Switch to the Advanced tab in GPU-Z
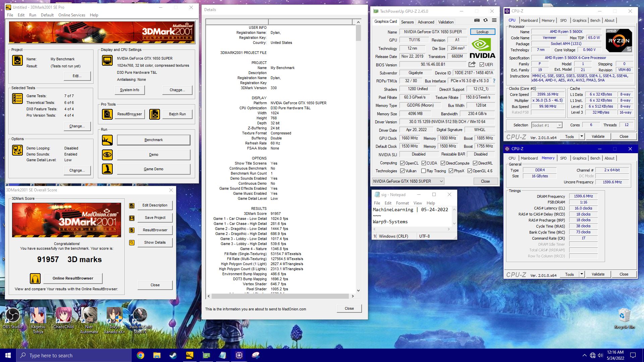Screen dimensions: 644x362 coord(426,22)
